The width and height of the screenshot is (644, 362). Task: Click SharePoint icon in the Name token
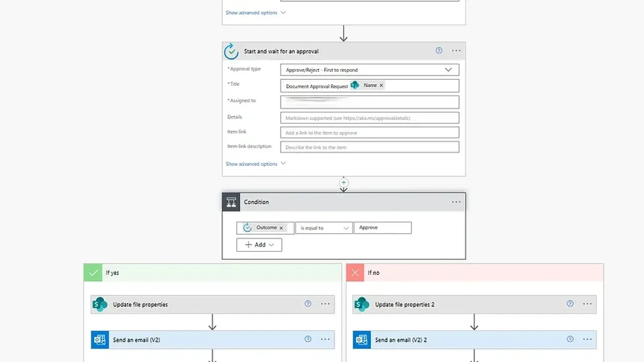tap(355, 85)
